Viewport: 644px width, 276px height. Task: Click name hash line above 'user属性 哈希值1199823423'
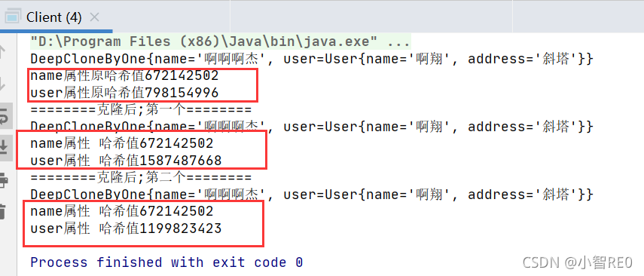[x=122, y=211]
